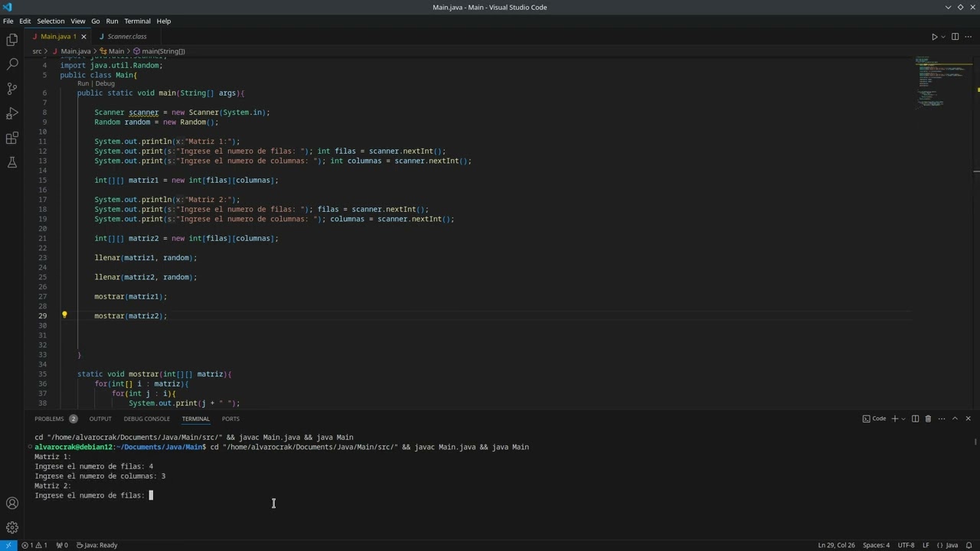Open the Manage gear icon
The height and width of the screenshot is (551, 980).
click(12, 527)
